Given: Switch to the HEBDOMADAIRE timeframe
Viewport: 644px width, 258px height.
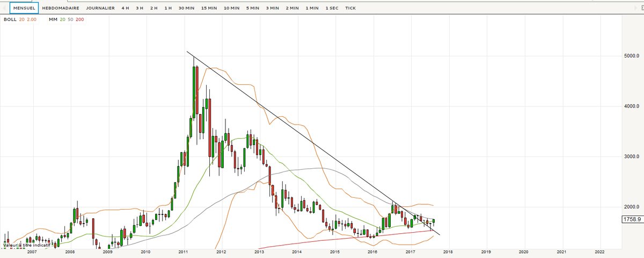Looking at the screenshot, I should 61,9.
